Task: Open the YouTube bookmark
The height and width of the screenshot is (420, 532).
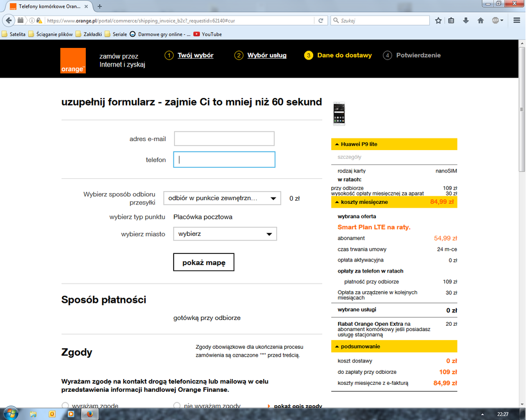Action: [x=207, y=34]
